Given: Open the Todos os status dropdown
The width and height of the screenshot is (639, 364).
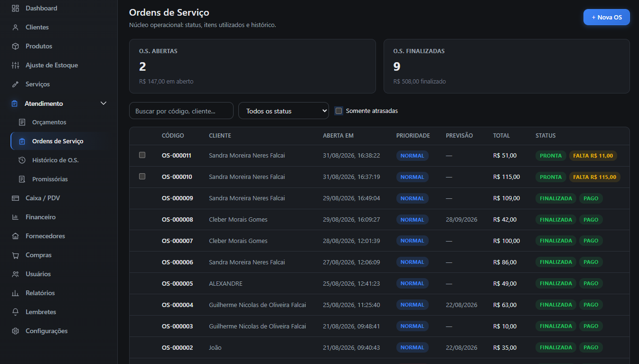Looking at the screenshot, I should coord(283,111).
